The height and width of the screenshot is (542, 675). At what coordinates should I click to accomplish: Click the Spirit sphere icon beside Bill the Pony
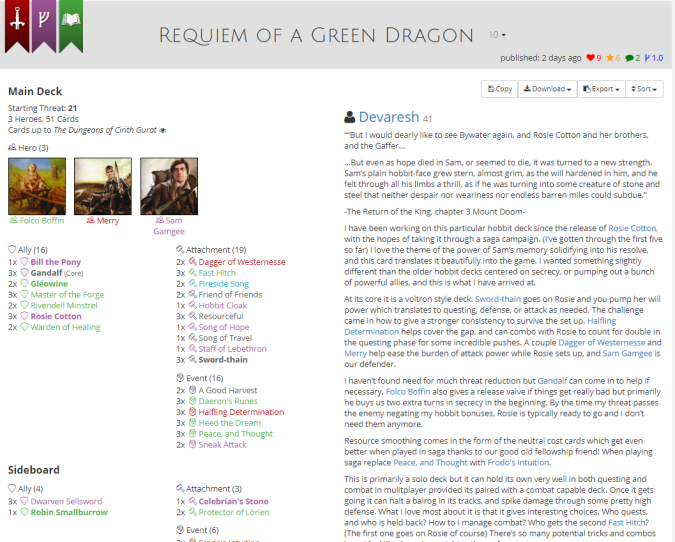pos(25,262)
